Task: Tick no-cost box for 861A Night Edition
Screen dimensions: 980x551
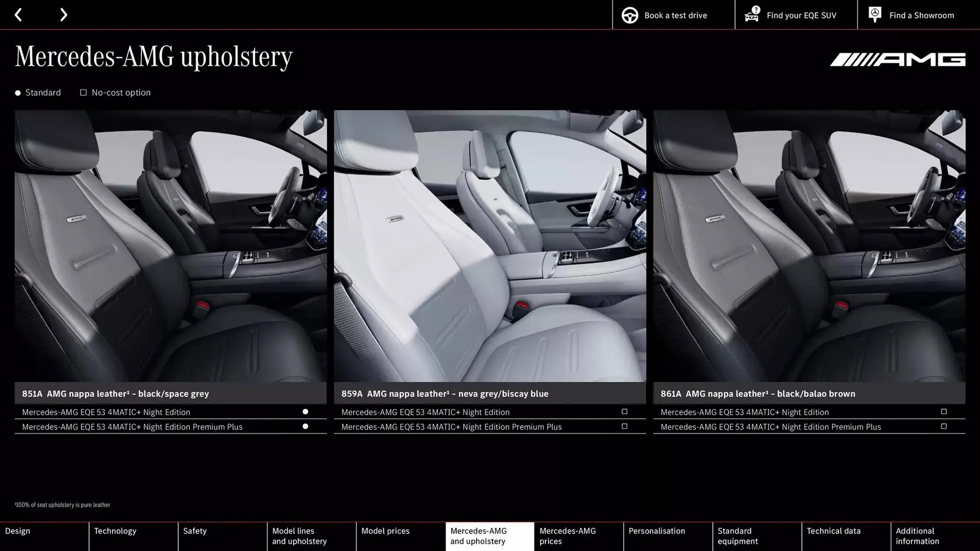Action: (944, 412)
